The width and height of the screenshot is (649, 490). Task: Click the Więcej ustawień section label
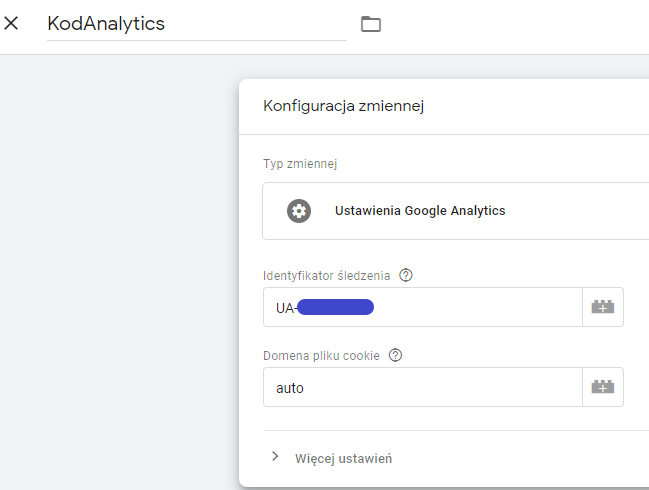pyautogui.click(x=343, y=458)
